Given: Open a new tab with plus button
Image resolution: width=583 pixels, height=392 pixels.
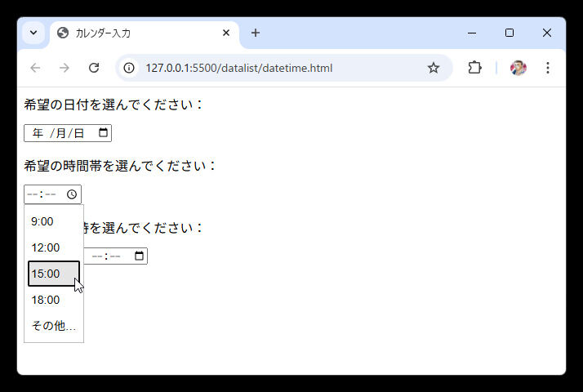Looking at the screenshot, I should point(256,33).
